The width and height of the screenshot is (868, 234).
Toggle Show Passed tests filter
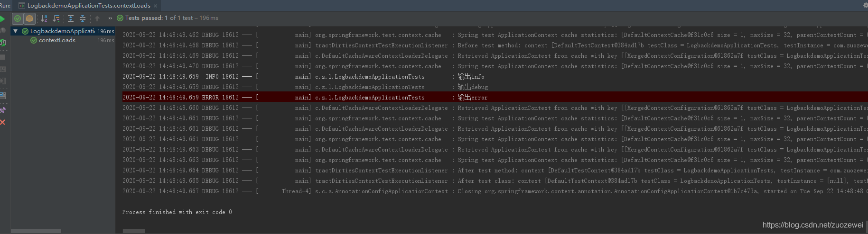coord(18,18)
